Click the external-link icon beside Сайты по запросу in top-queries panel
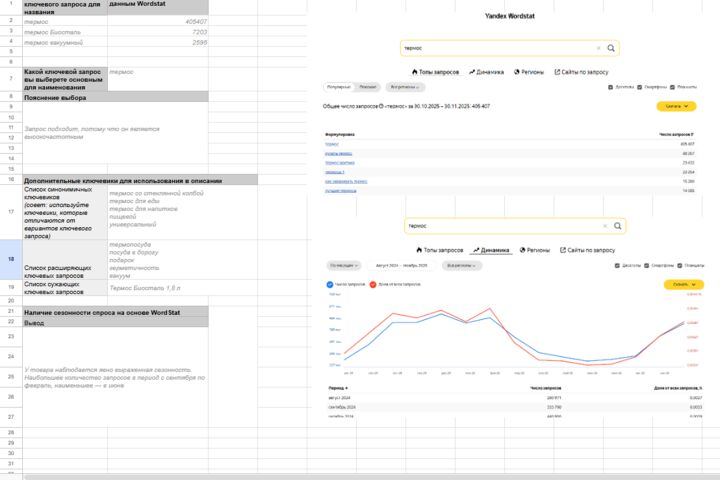The width and height of the screenshot is (720, 480). click(557, 72)
